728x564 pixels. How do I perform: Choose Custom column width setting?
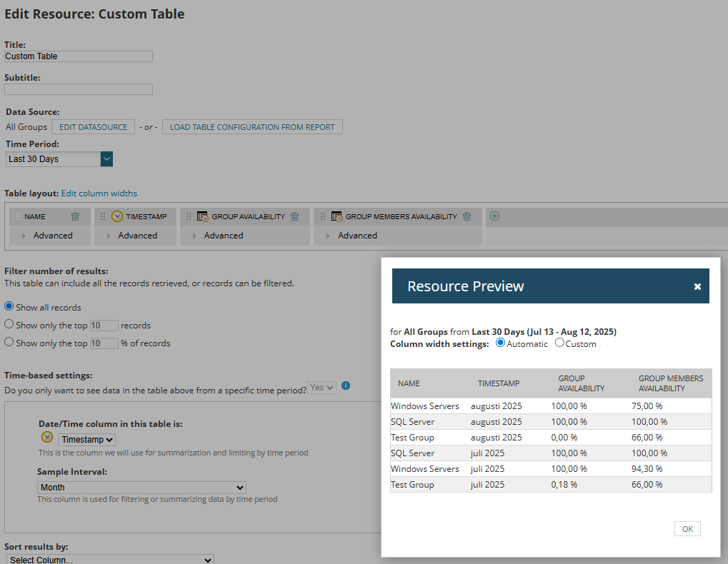click(x=559, y=343)
